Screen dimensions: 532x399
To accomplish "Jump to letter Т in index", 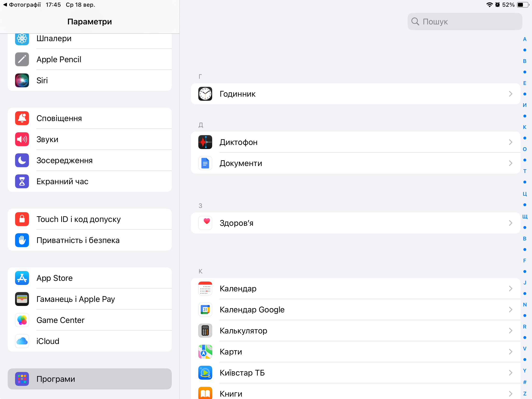I will [x=525, y=171].
